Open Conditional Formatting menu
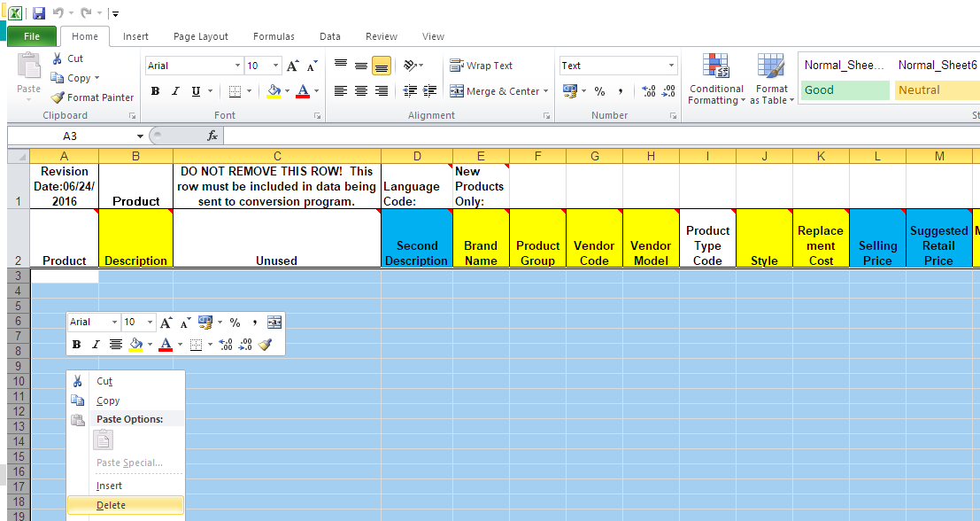980x521 pixels. click(716, 79)
